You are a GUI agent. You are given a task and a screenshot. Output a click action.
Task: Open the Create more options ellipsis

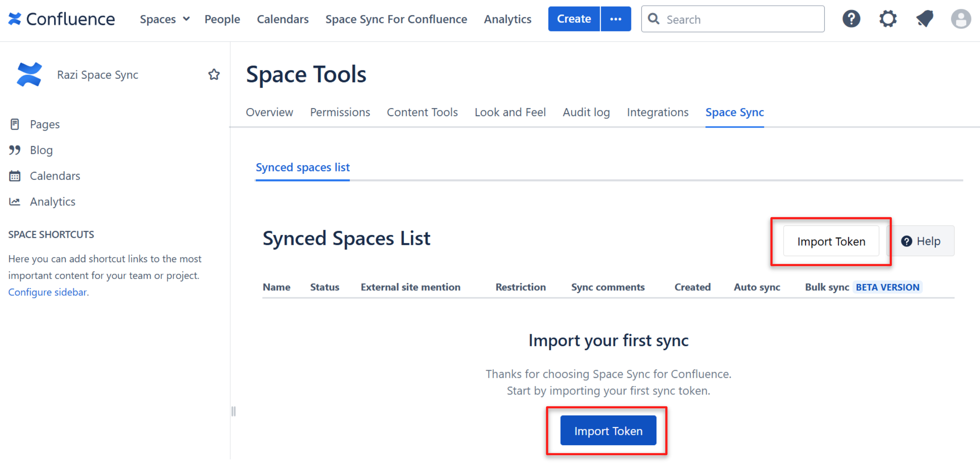point(615,19)
